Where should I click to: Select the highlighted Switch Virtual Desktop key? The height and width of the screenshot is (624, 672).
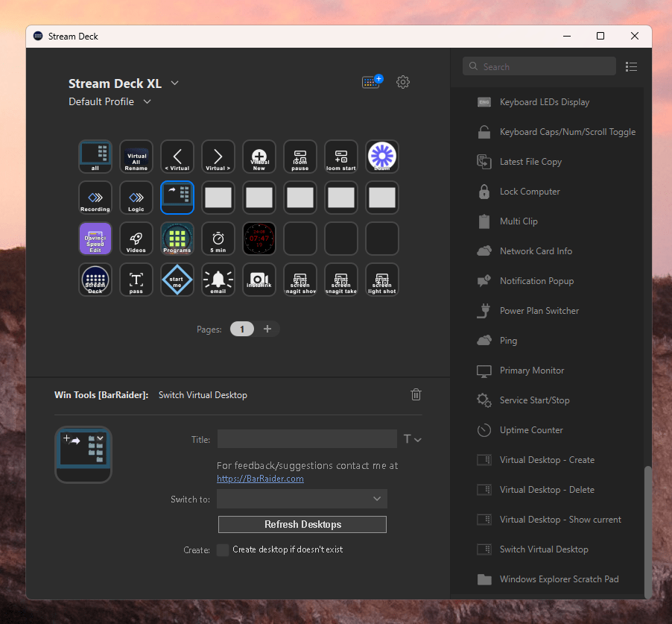177,198
